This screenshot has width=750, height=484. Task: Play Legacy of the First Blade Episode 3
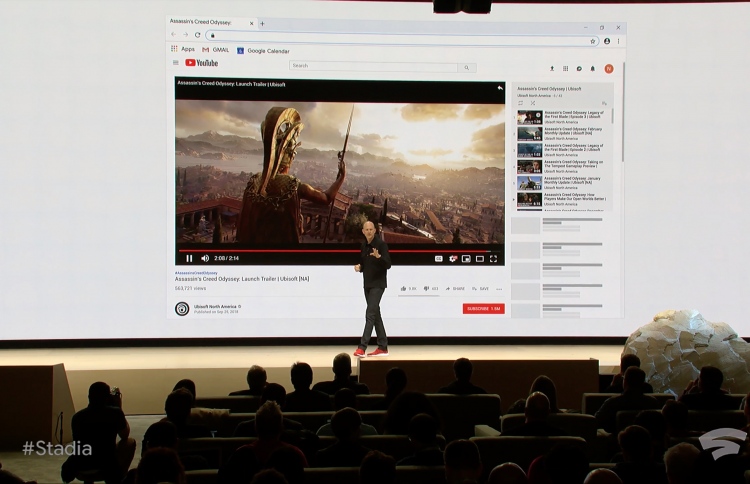[x=561, y=117]
